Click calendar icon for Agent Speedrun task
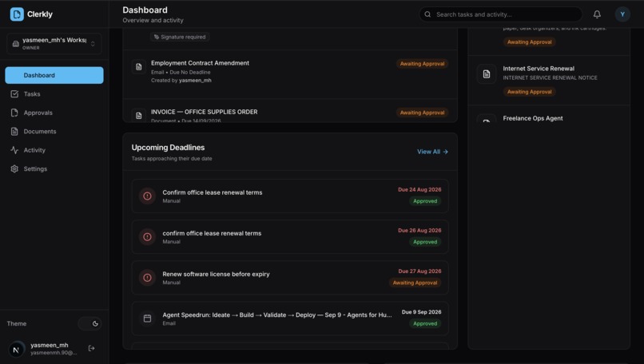This screenshot has width=644, height=364. [x=147, y=318]
